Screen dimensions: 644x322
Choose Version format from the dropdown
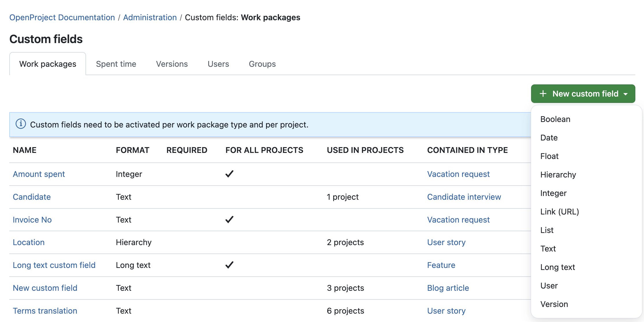[x=554, y=304]
